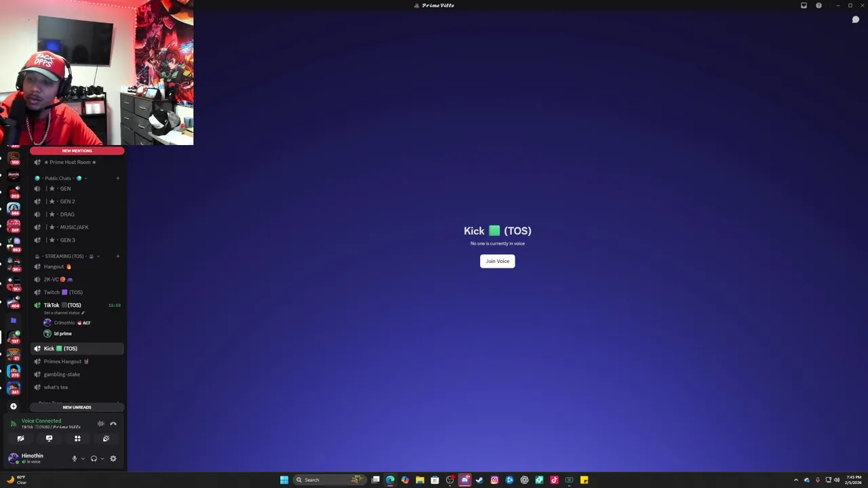Open the server folder icon in server list
Screen dimensions: 868x488
pyautogui.click(x=13, y=320)
